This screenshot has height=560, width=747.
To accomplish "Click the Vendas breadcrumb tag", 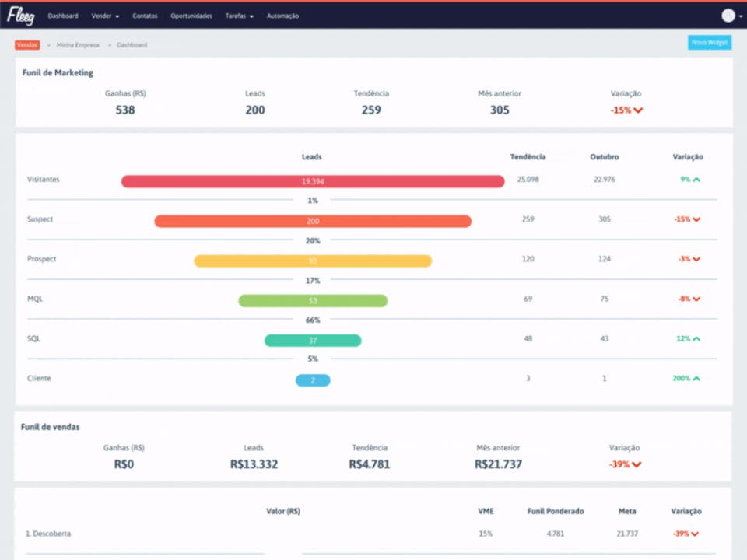I will point(27,45).
